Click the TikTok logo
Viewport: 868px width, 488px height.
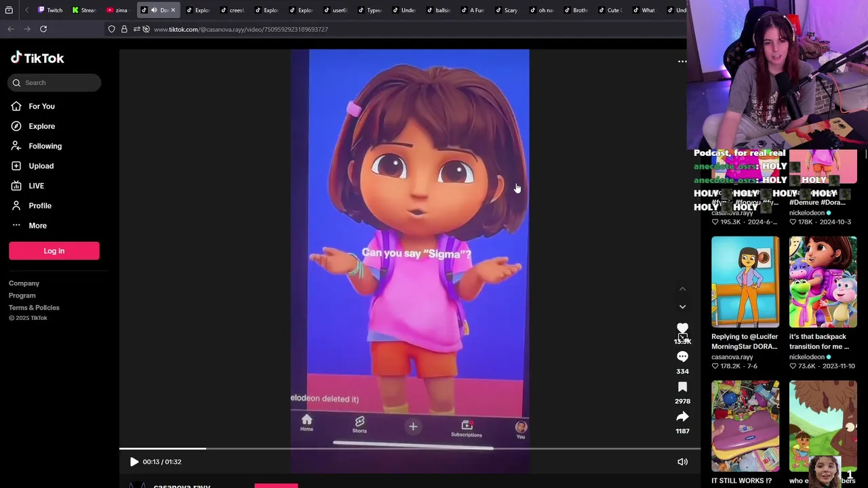click(x=37, y=58)
